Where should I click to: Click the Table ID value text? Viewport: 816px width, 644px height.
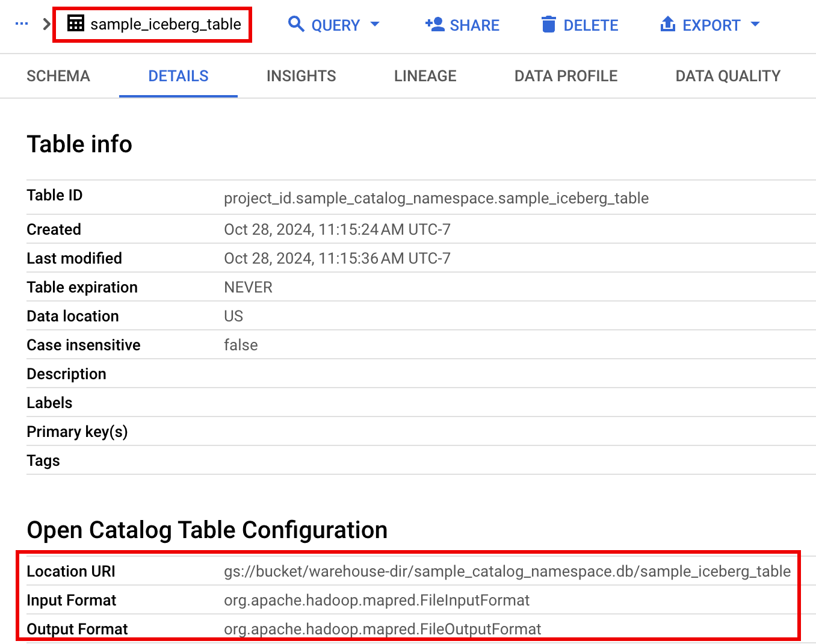coord(436,198)
